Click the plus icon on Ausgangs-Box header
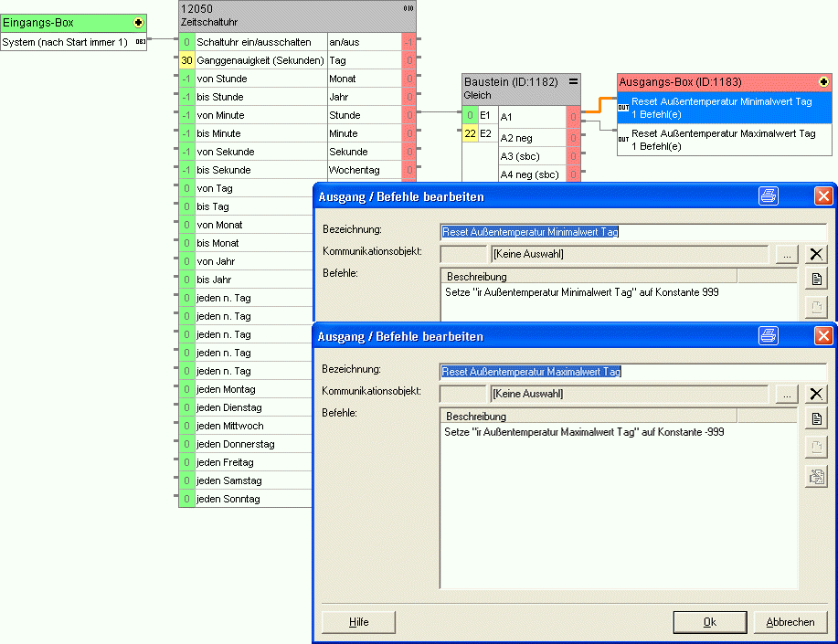 tap(823, 82)
